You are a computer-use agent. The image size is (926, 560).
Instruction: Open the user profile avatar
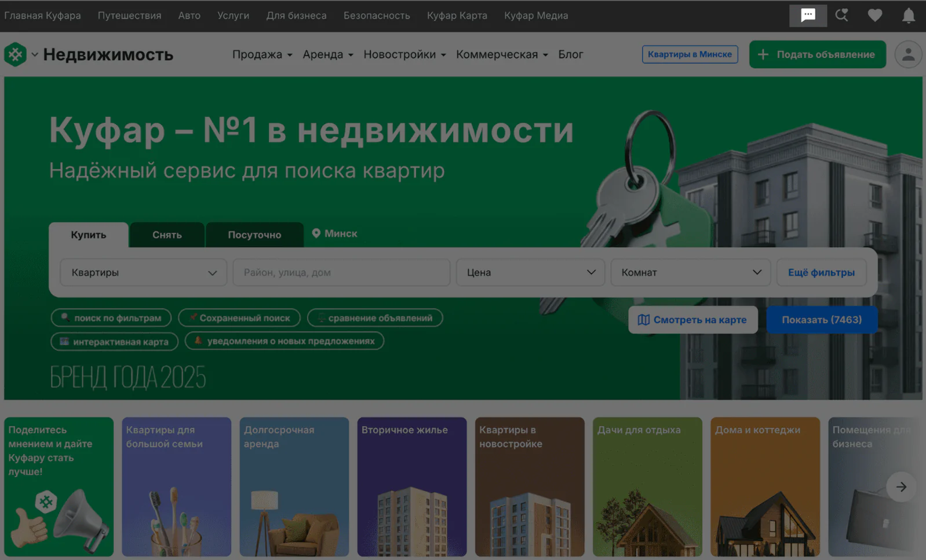[908, 54]
